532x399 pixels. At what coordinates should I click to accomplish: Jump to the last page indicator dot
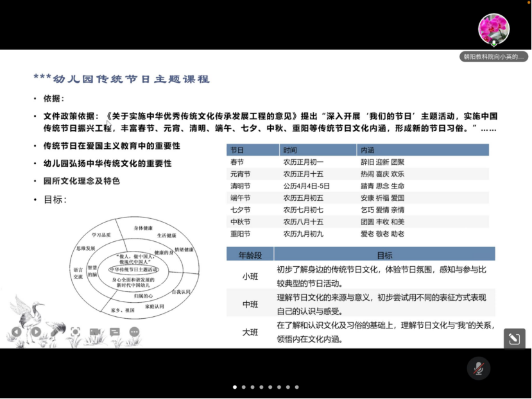click(x=297, y=387)
